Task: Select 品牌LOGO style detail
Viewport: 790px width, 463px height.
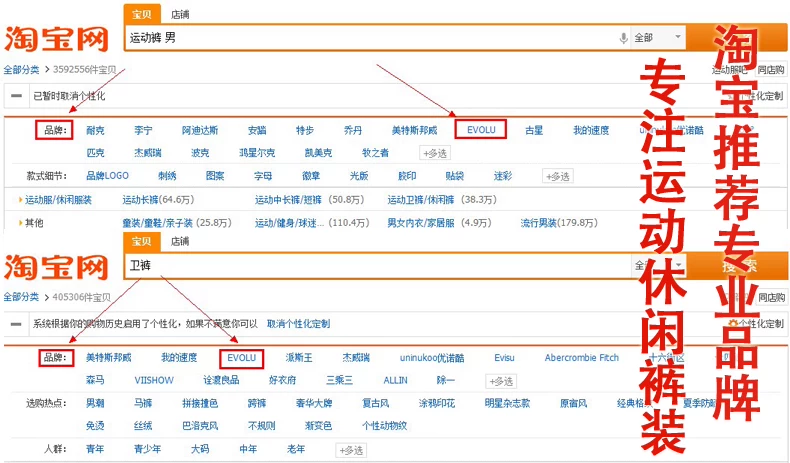Action: (x=107, y=176)
